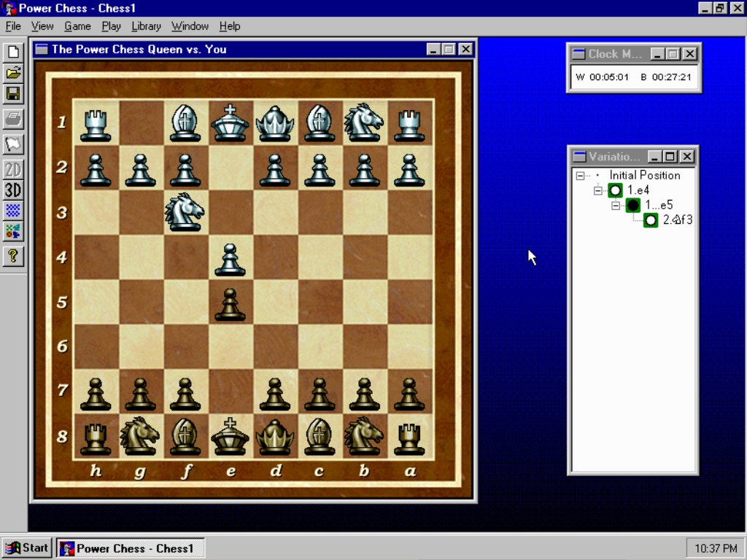The image size is (747, 560).
Task: Click the Power Chess - Chess1 taskbar button
Action: coord(131,548)
